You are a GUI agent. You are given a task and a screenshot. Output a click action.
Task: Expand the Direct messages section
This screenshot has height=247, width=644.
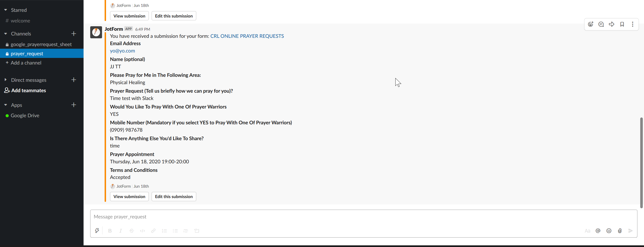pos(5,80)
